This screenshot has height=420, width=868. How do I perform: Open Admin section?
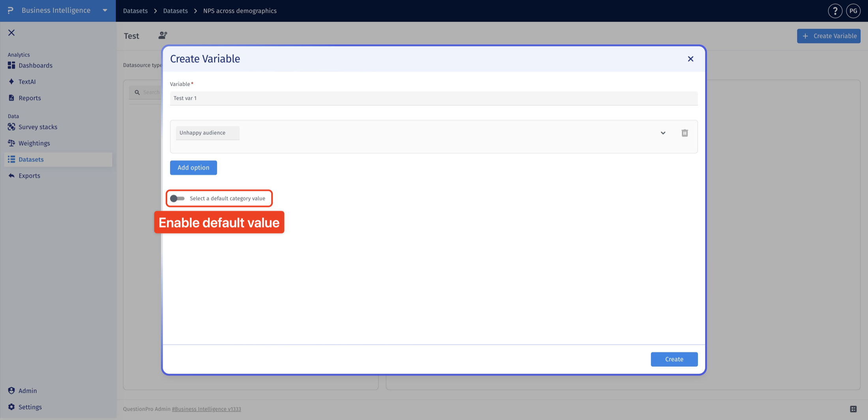pyautogui.click(x=28, y=391)
